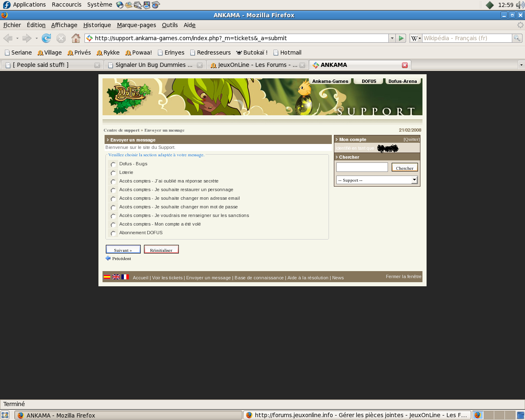Click the Wikipédia search input box
This screenshot has width=525, height=420.
coord(467,38)
